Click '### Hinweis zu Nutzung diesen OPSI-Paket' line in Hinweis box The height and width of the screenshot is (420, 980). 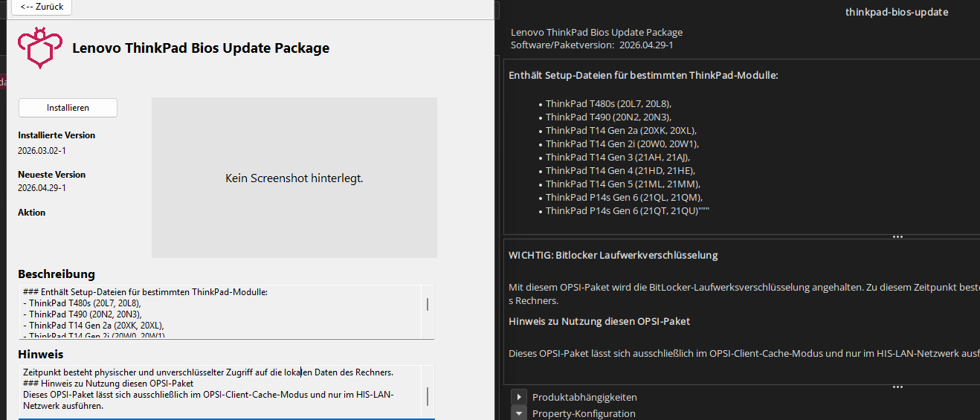pos(109,384)
